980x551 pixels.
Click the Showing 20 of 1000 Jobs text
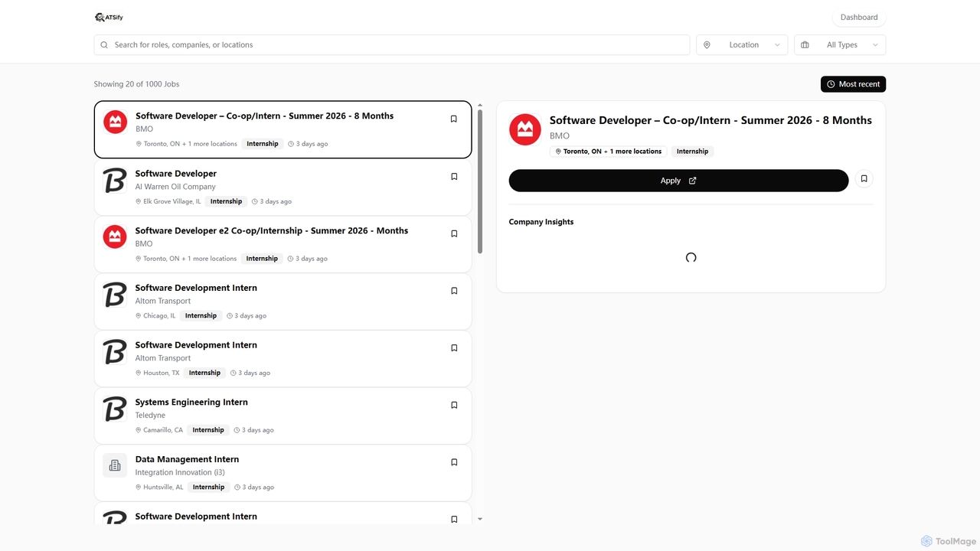point(136,84)
